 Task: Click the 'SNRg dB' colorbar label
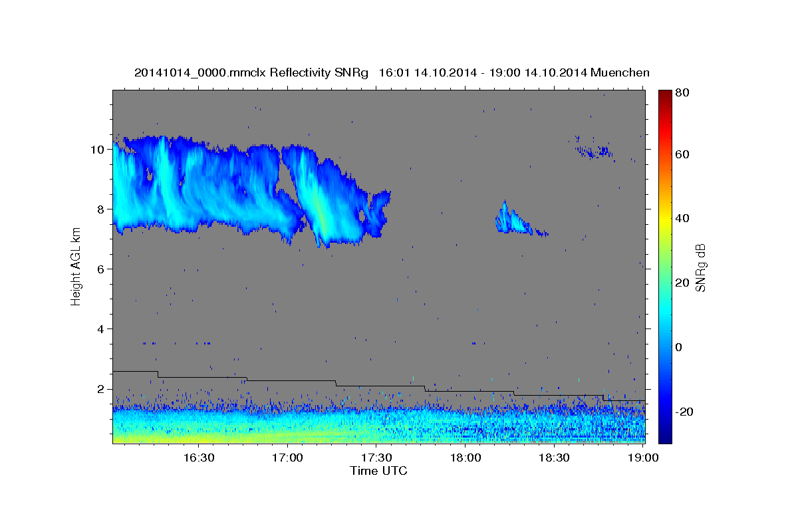click(701, 267)
